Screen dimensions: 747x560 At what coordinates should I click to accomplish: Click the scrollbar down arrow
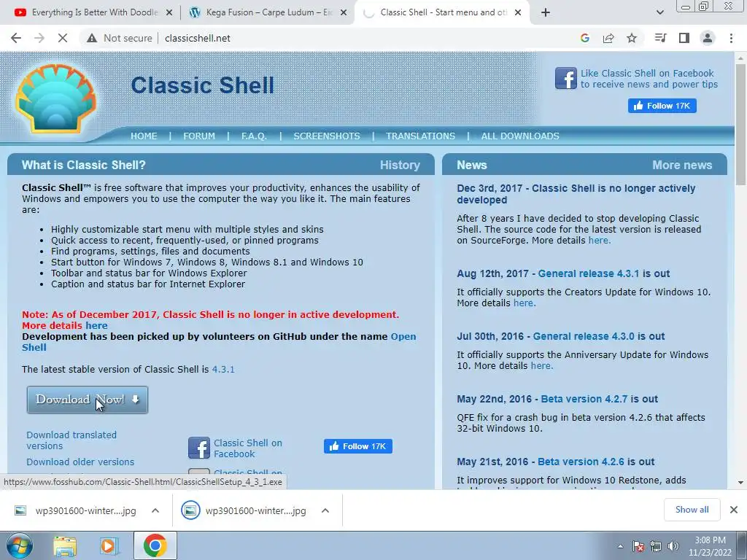pyautogui.click(x=740, y=483)
